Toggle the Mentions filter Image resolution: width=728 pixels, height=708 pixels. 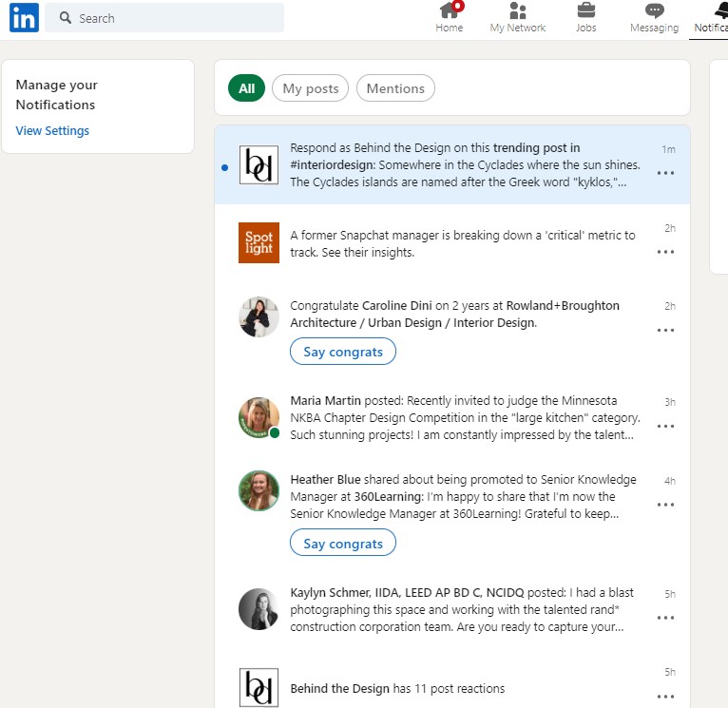pos(395,88)
